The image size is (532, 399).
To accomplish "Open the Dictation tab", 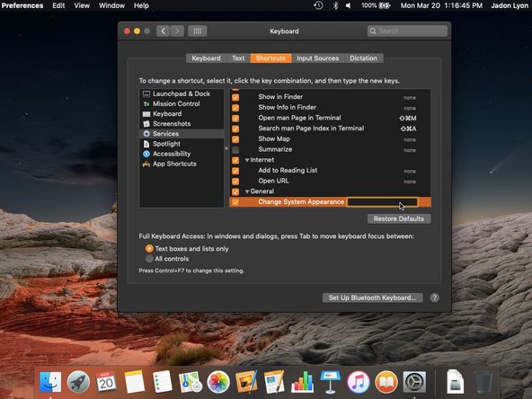I will [363, 58].
